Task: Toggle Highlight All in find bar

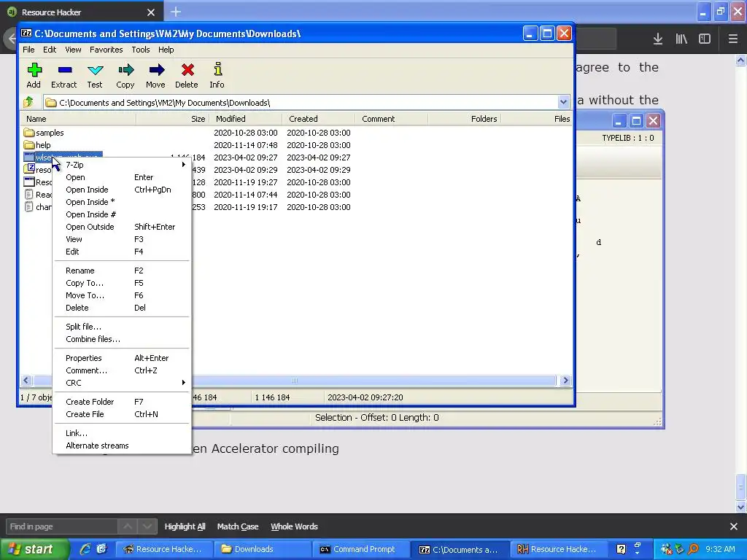Action: click(x=185, y=526)
